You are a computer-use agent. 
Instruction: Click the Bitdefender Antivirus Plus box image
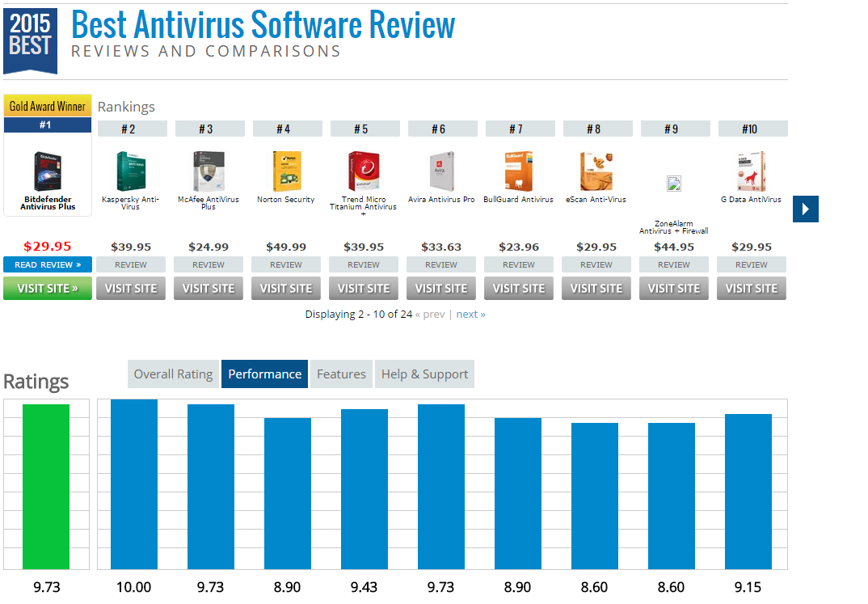pyautogui.click(x=48, y=171)
